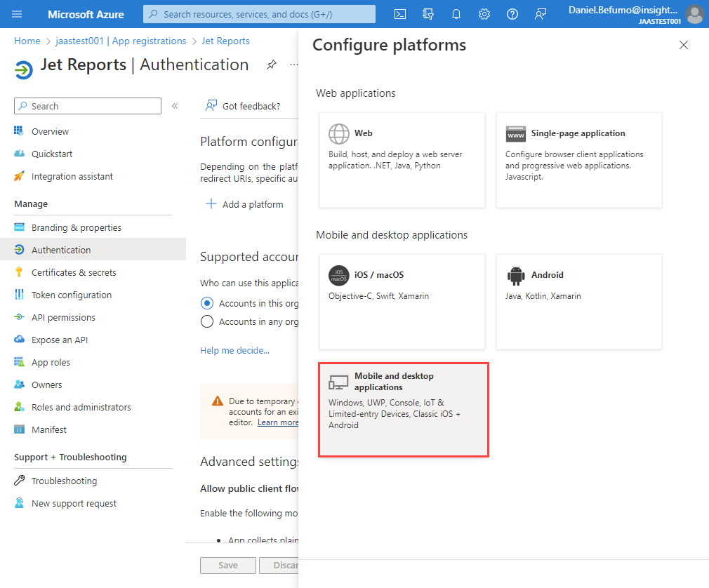Choose the iOS / macOS platform icon
The height and width of the screenshot is (588, 709).
point(338,275)
